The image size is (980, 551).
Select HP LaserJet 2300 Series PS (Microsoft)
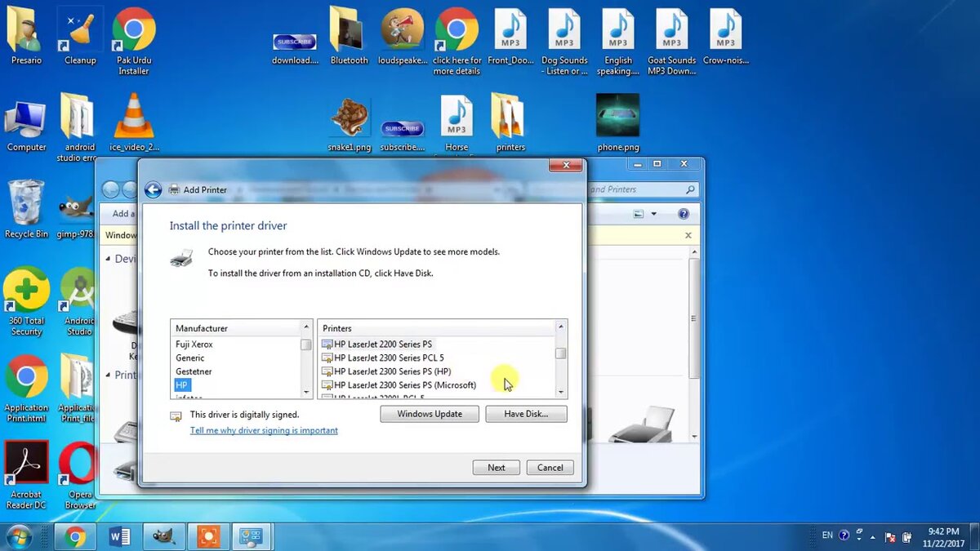click(399, 384)
